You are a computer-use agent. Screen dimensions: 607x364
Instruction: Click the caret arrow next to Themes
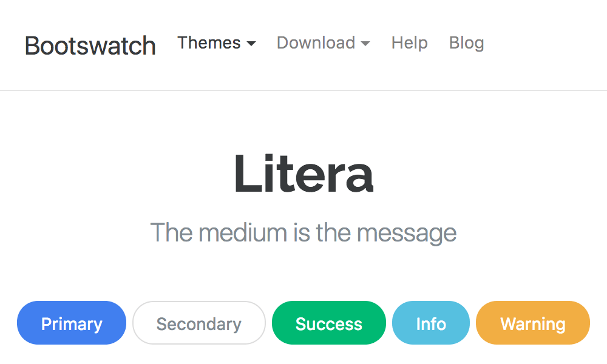251,44
